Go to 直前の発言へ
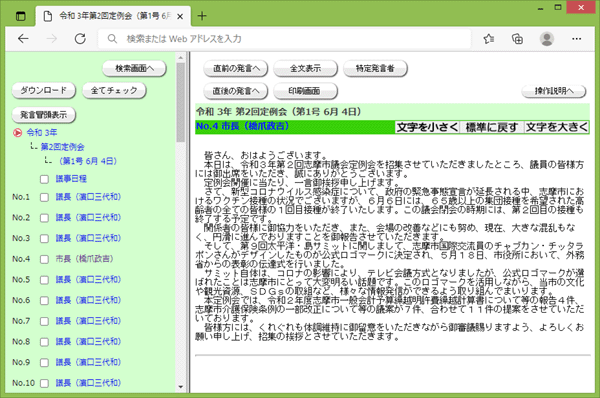Viewport: 600px width, 398px height. pyautogui.click(x=235, y=69)
